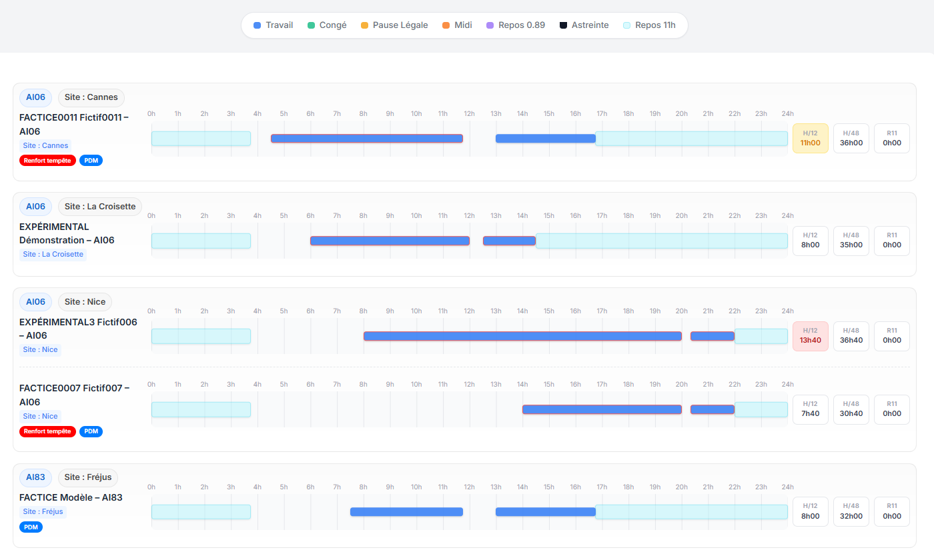Click the AI83 badge
The image size is (934, 560).
pos(35,477)
